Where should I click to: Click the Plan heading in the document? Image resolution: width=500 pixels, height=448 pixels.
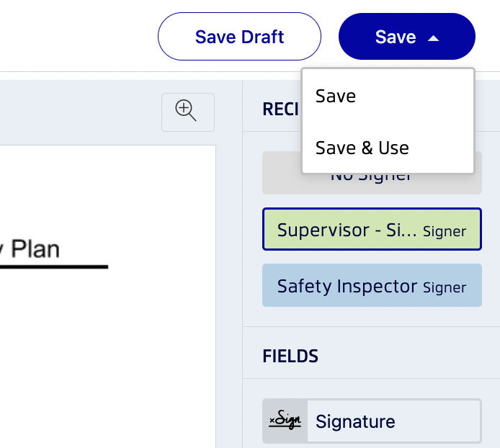[x=35, y=249]
